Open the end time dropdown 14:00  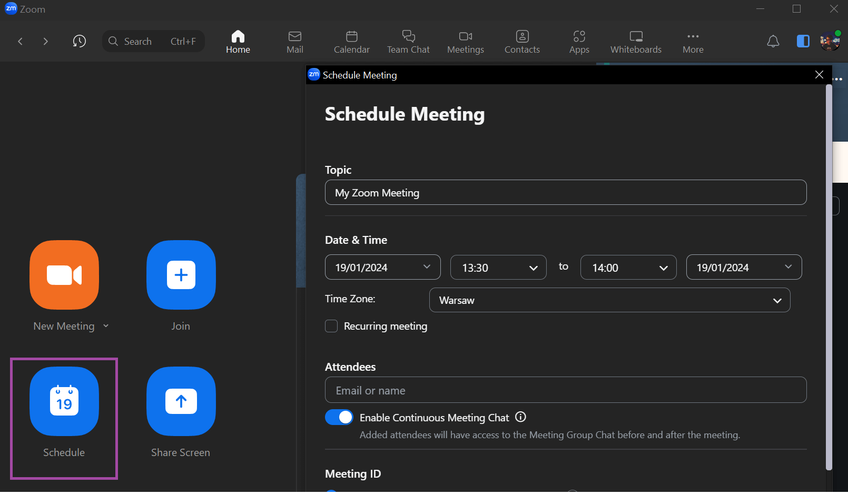tap(628, 268)
